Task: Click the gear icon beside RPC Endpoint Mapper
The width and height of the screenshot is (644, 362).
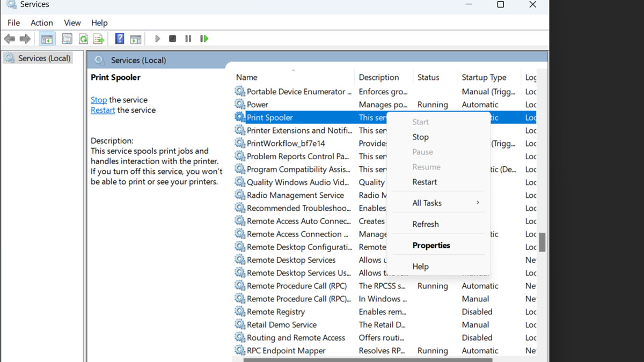Action: pyautogui.click(x=240, y=350)
